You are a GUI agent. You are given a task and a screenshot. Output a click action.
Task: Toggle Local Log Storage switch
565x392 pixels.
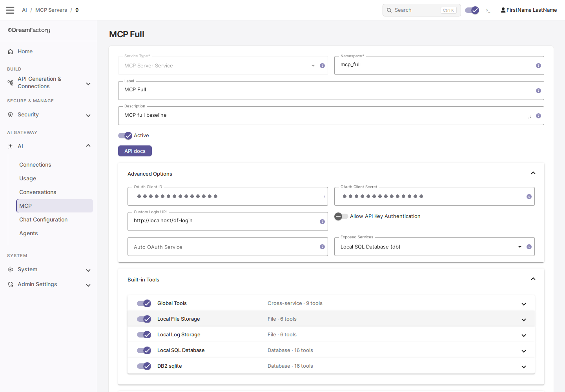[x=144, y=335]
